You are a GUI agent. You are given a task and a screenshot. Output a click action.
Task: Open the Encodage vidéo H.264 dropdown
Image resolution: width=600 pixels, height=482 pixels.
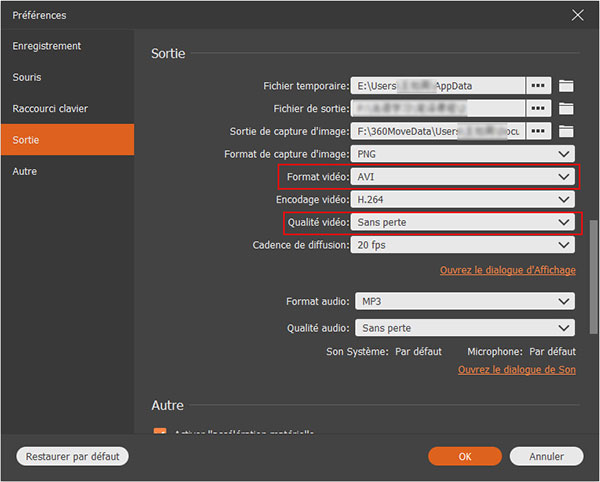coord(463,199)
